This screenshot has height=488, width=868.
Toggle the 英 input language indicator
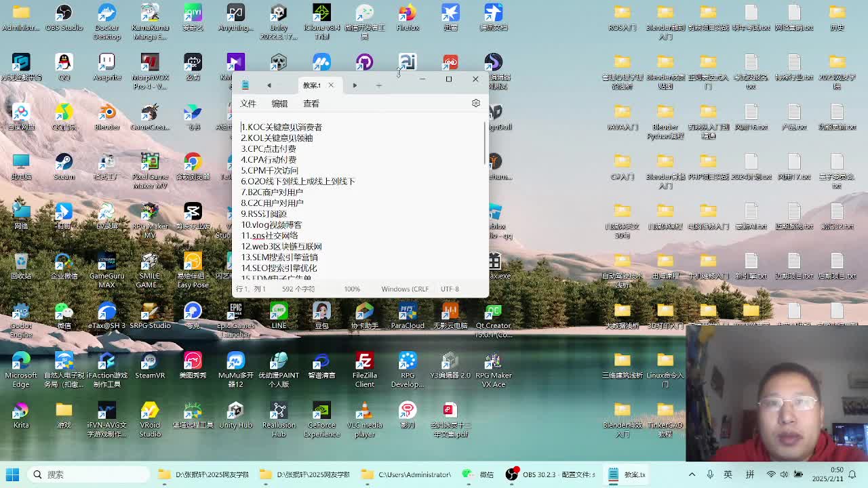728,474
